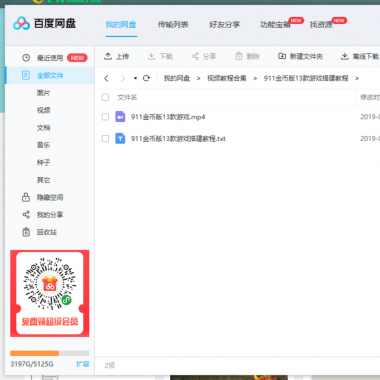Screen dimensions: 380x380
Task: Select 全部文件 in the sidebar
Action: 50,75
